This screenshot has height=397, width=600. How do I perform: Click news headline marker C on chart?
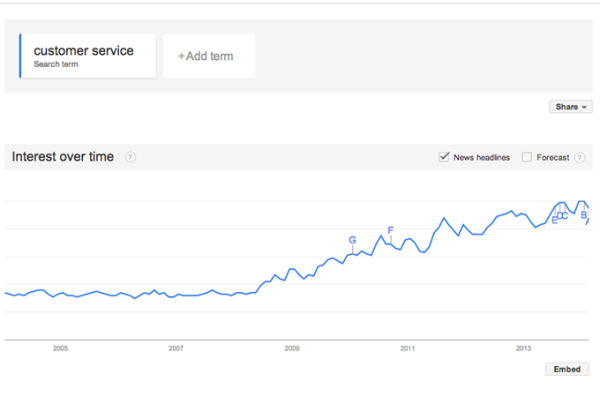pyautogui.click(x=565, y=216)
